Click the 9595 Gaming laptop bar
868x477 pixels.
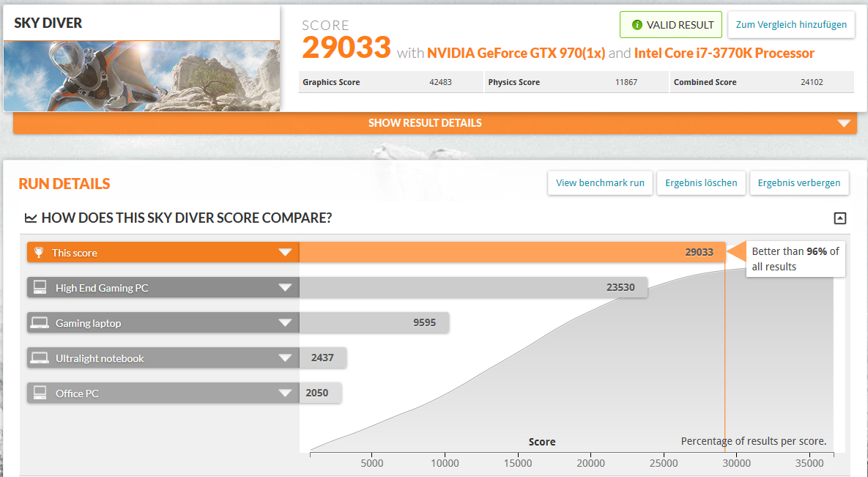pos(374,322)
